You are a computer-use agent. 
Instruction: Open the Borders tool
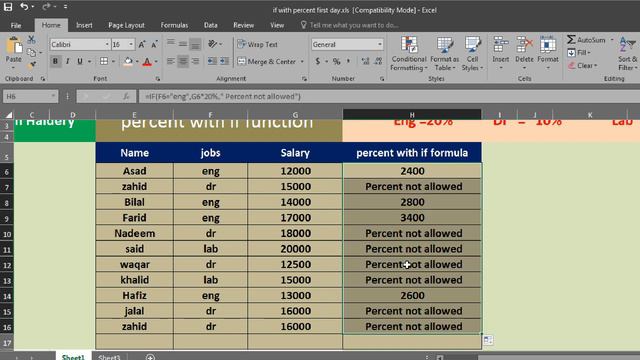tap(104, 61)
